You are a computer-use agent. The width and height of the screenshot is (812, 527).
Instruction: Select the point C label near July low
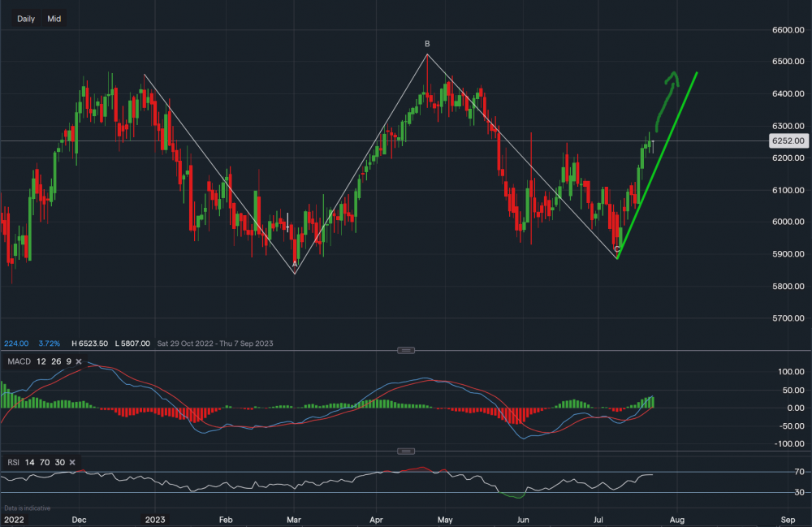[x=618, y=249]
